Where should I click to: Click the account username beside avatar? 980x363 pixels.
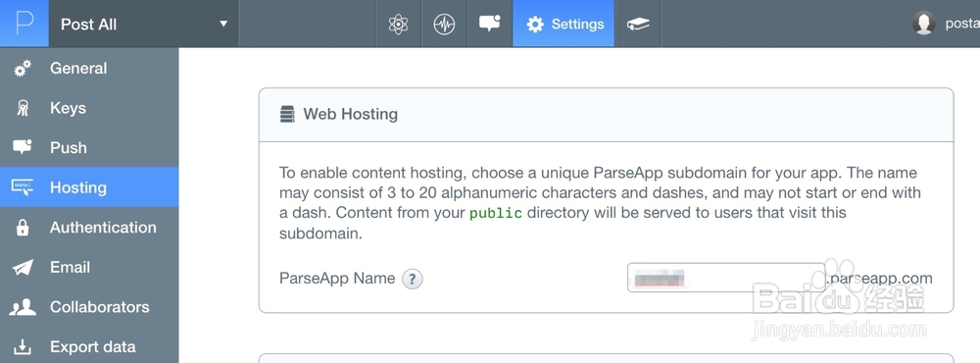pos(962,24)
